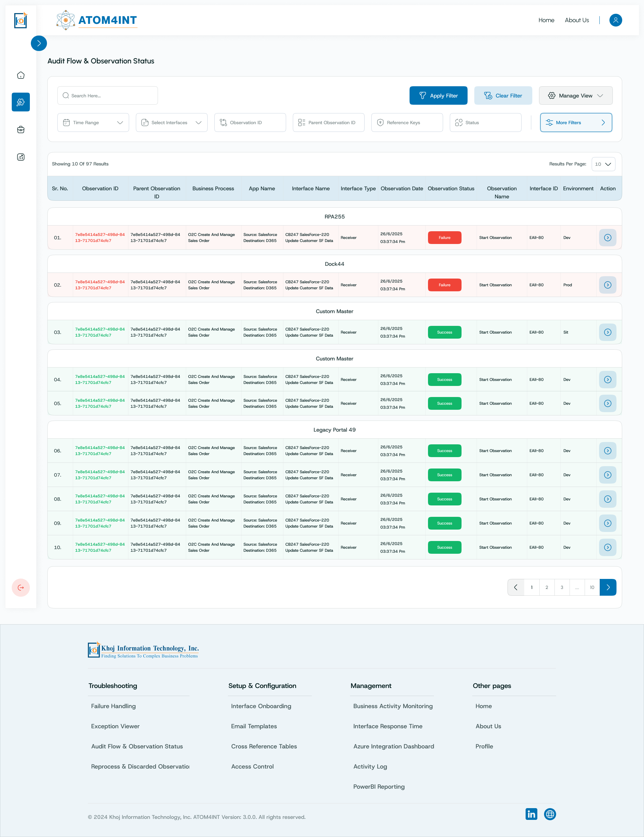Open action arrow for row 01
Image resolution: width=644 pixels, height=837 pixels.
(607, 238)
